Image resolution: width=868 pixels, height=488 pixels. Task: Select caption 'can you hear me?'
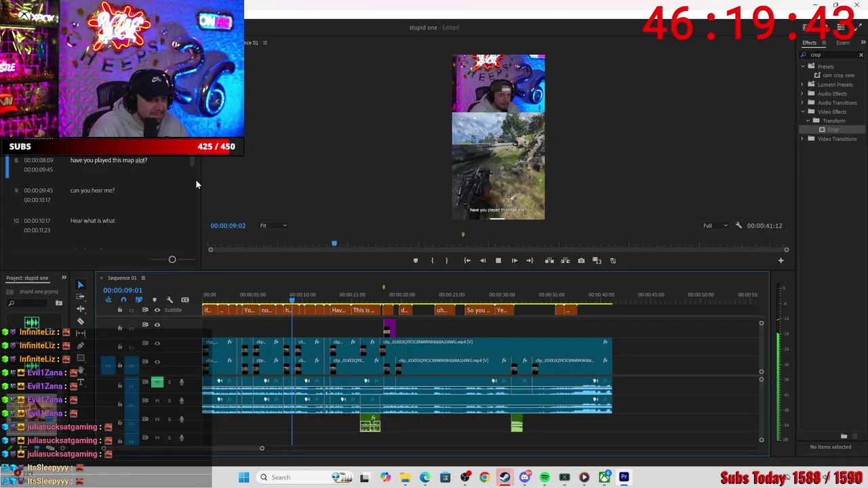pos(92,190)
